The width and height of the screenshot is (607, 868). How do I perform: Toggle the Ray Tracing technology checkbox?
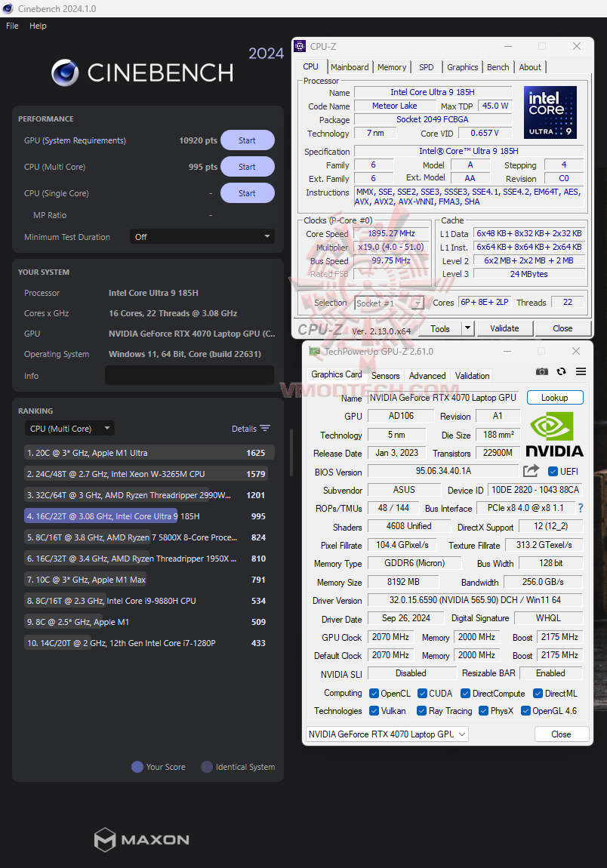(421, 710)
